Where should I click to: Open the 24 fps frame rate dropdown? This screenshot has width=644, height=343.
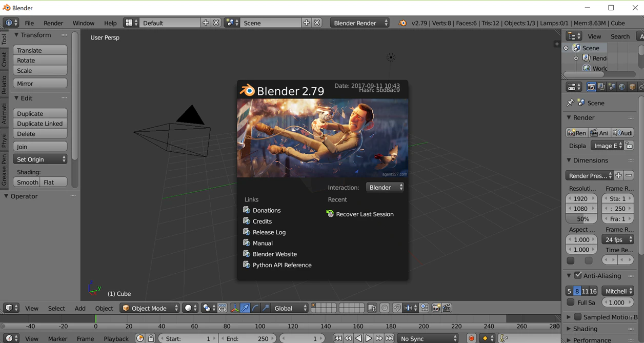click(618, 239)
